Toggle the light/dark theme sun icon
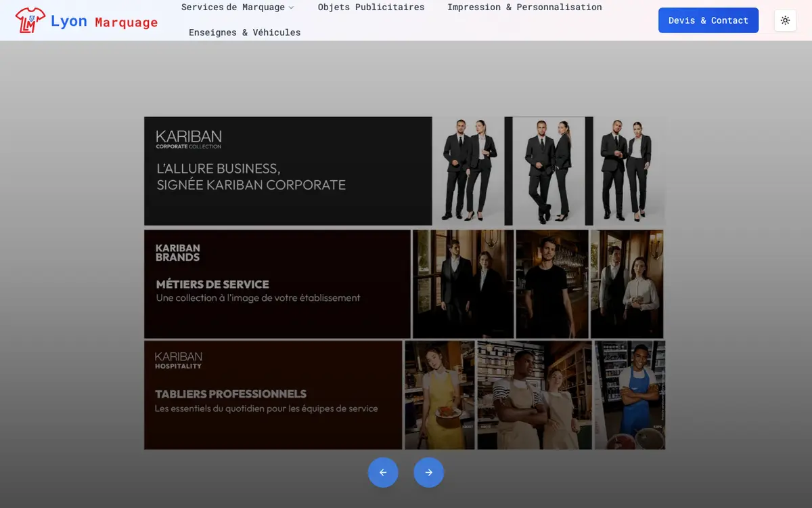The height and width of the screenshot is (508, 812). (x=785, y=20)
